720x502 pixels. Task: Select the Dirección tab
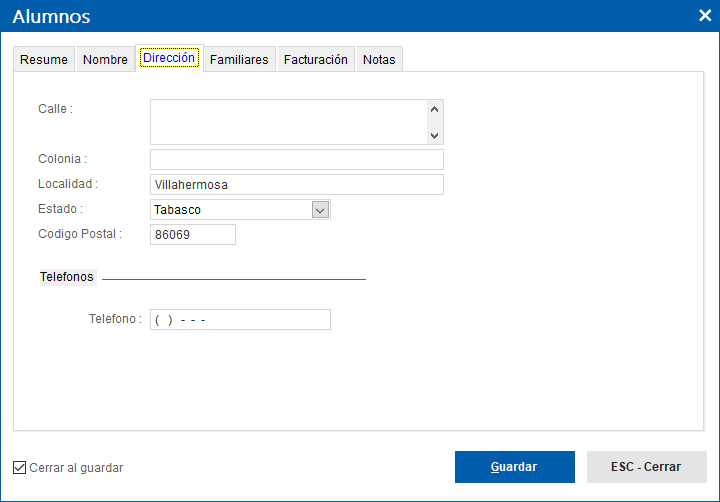[x=169, y=58]
